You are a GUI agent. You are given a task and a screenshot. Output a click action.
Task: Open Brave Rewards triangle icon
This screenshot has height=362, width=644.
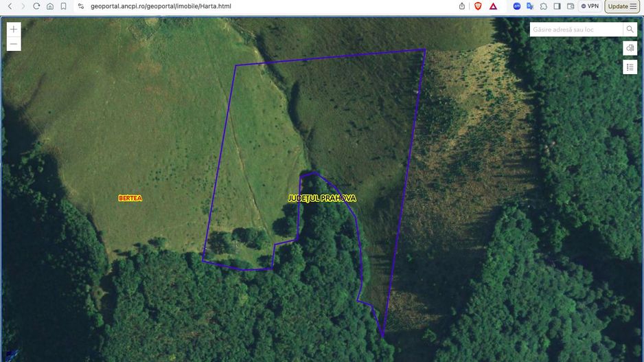click(493, 6)
